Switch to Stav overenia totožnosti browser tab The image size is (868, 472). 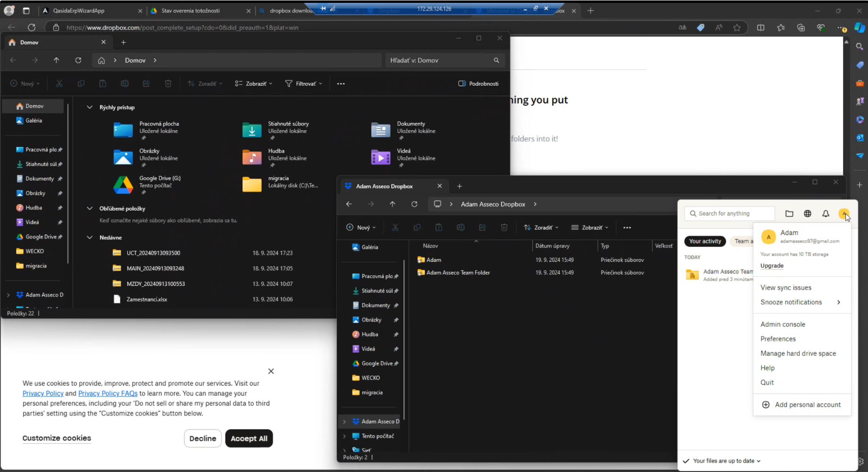point(200,11)
